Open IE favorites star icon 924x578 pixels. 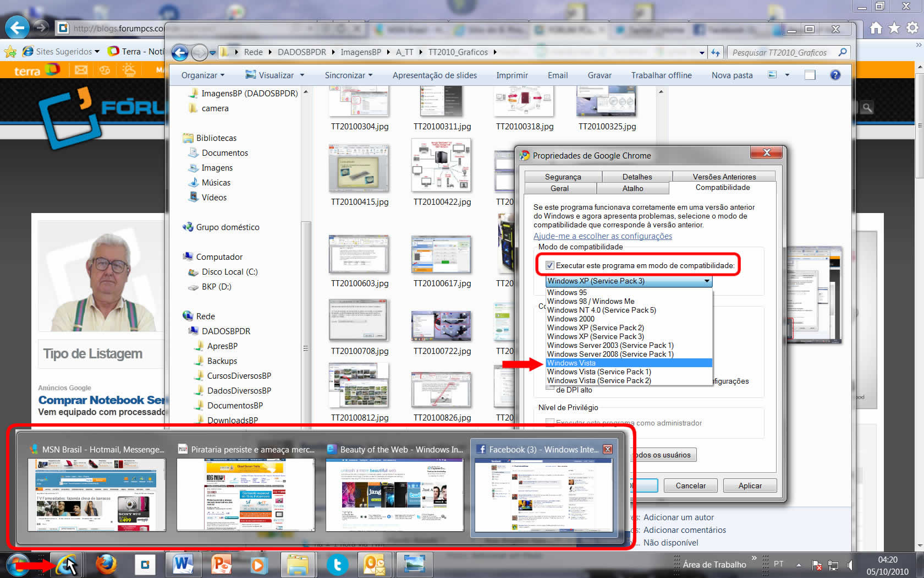point(894,28)
